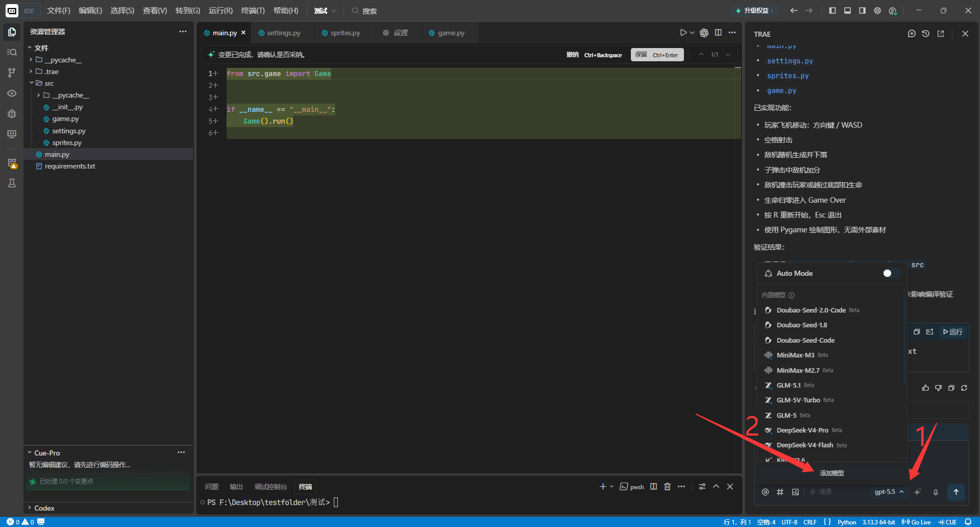The width and height of the screenshot is (980, 527).
Task: Open the Search view in activity bar
Action: click(x=12, y=52)
